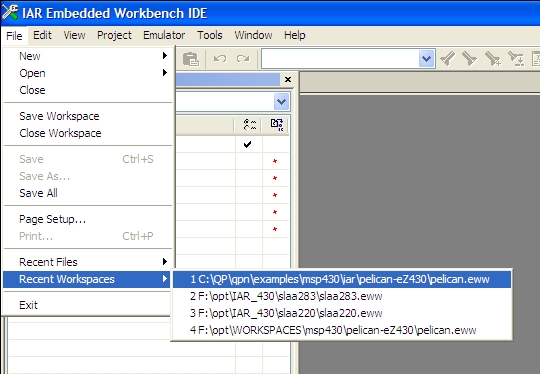Viewport: 540px width, 374px height.
Task: Click the fourth search toolbar icon with arrow
Action: pos(516,59)
